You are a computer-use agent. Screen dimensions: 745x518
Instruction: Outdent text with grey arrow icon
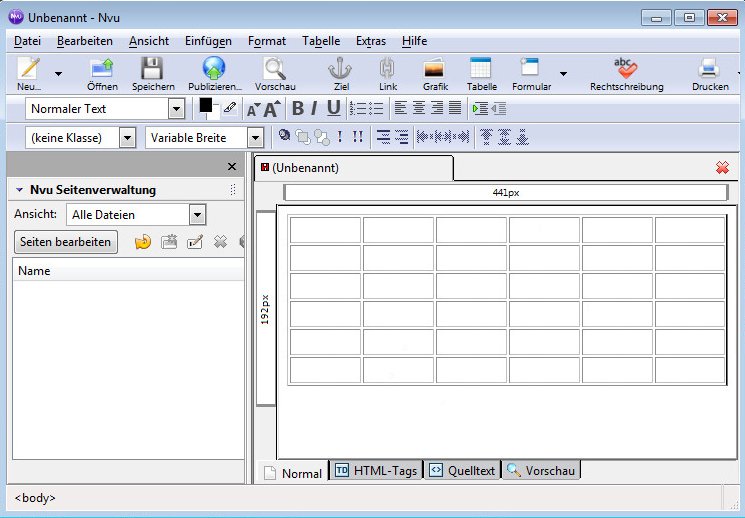click(x=498, y=109)
